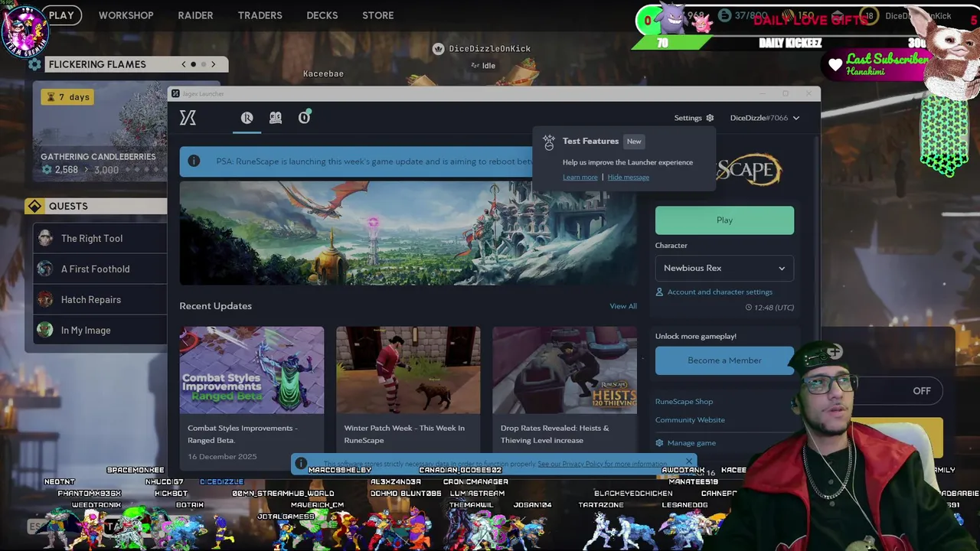Open the DECKS tab

(x=322, y=15)
